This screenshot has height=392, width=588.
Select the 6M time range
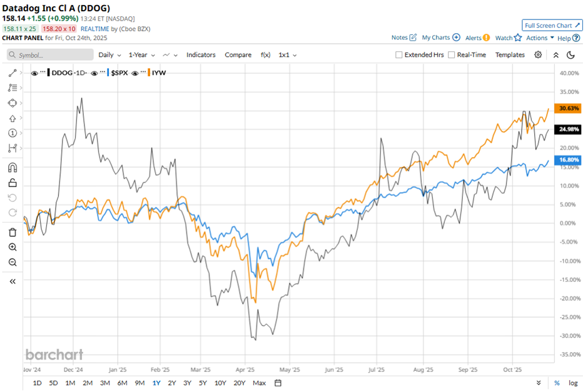point(122,383)
